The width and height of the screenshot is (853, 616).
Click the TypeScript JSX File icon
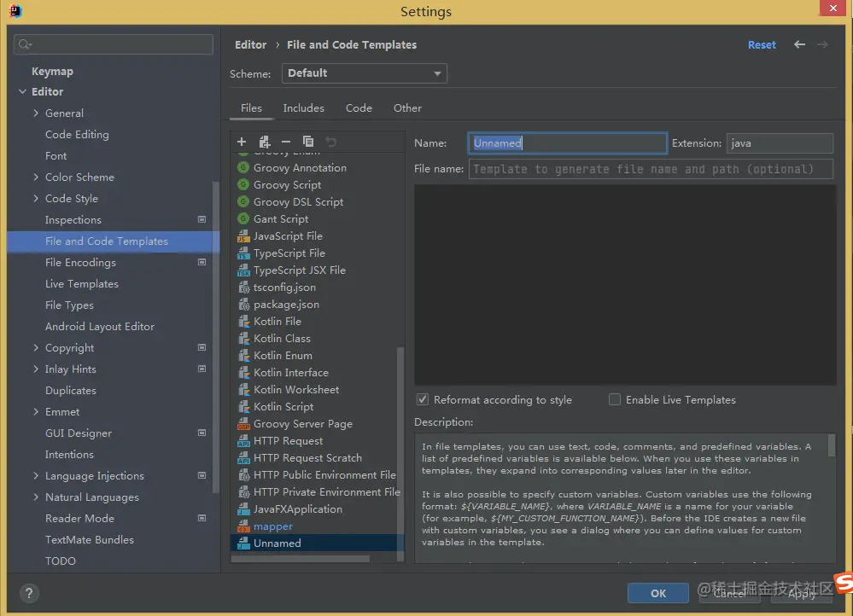pyautogui.click(x=243, y=270)
